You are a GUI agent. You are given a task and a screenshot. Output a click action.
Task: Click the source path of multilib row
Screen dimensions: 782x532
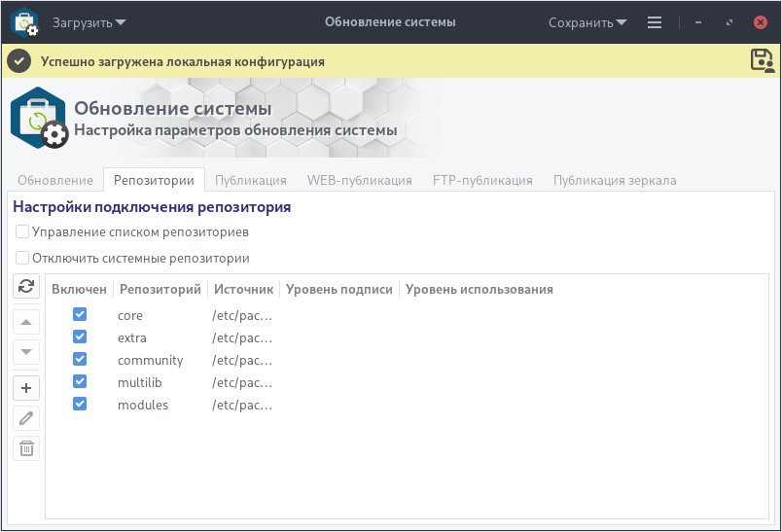click(x=242, y=382)
